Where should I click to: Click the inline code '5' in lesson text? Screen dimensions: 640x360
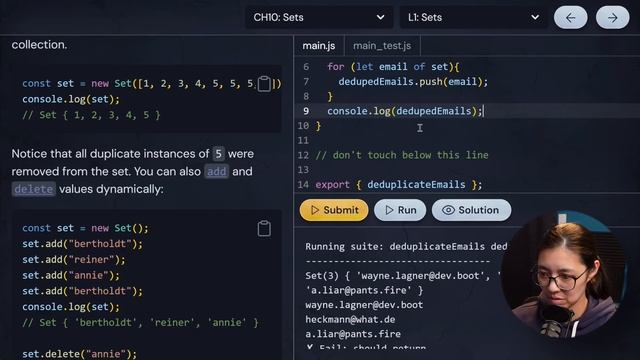pyautogui.click(x=218, y=154)
